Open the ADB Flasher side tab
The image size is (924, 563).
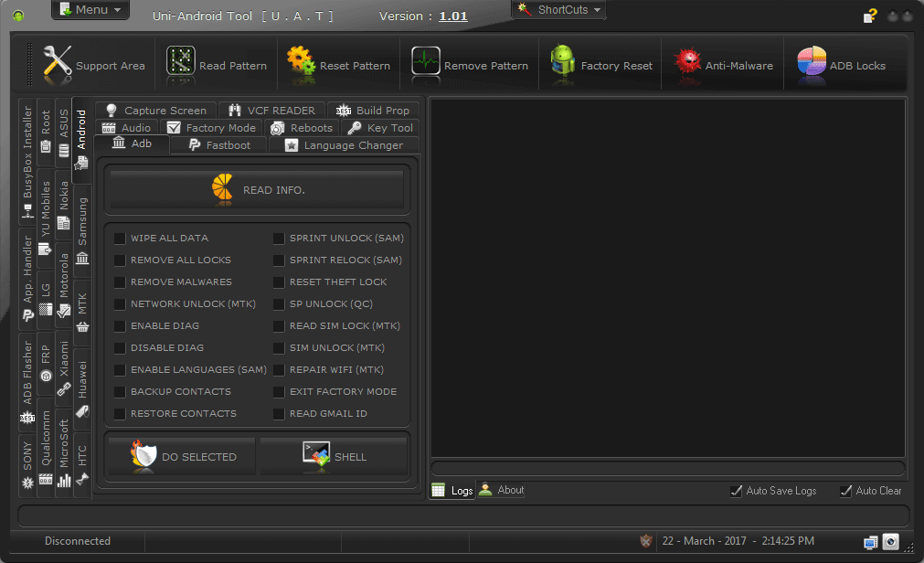click(x=27, y=382)
